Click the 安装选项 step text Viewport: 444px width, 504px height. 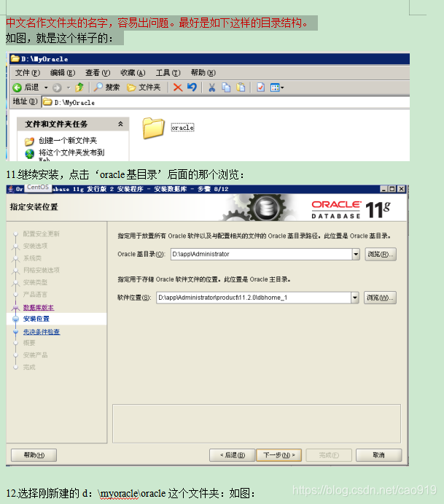pos(35,246)
